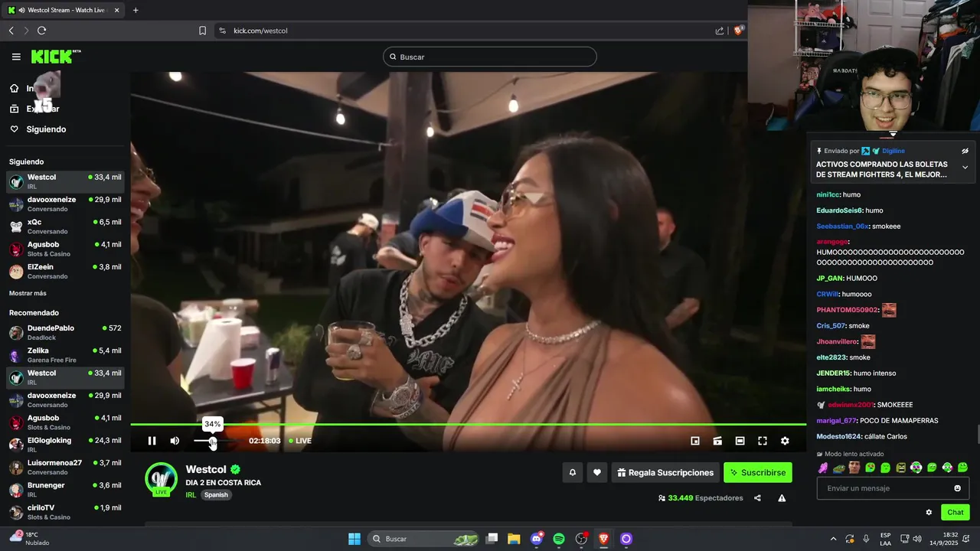
Task: Click the IRL category link
Action: pos(191,495)
